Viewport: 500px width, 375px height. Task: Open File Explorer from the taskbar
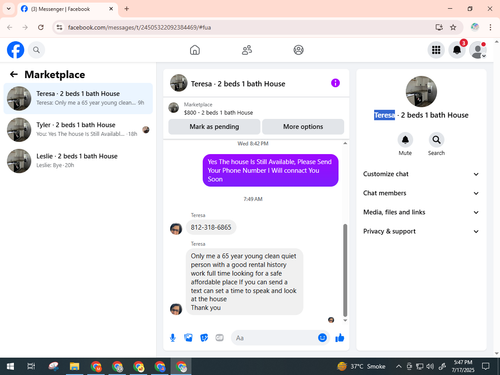click(x=74, y=367)
